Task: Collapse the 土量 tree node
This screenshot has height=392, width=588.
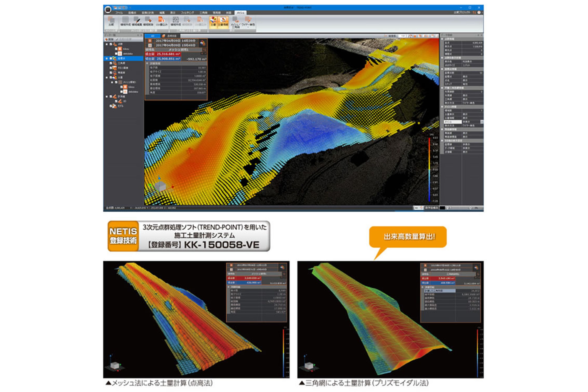Action: click(107, 77)
